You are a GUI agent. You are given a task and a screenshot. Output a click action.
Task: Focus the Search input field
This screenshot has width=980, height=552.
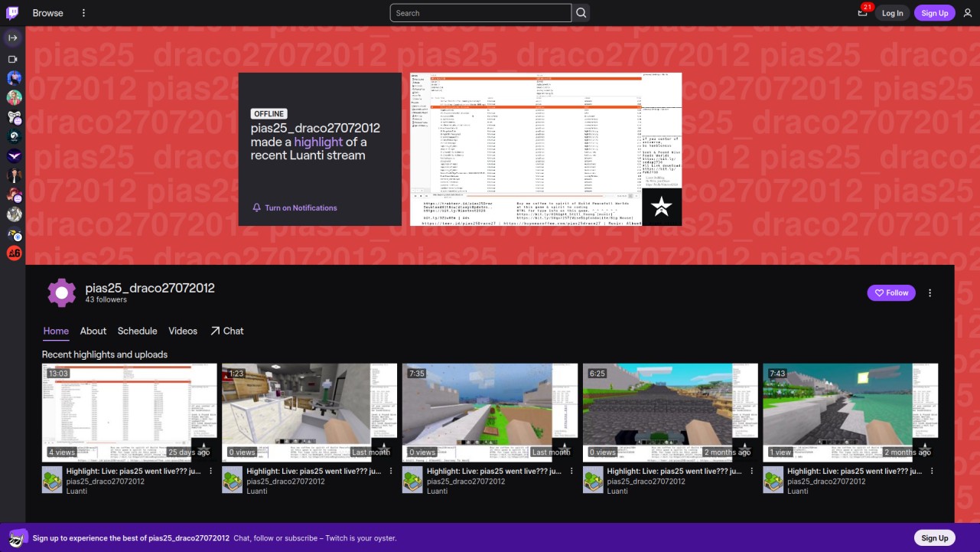[x=480, y=13]
